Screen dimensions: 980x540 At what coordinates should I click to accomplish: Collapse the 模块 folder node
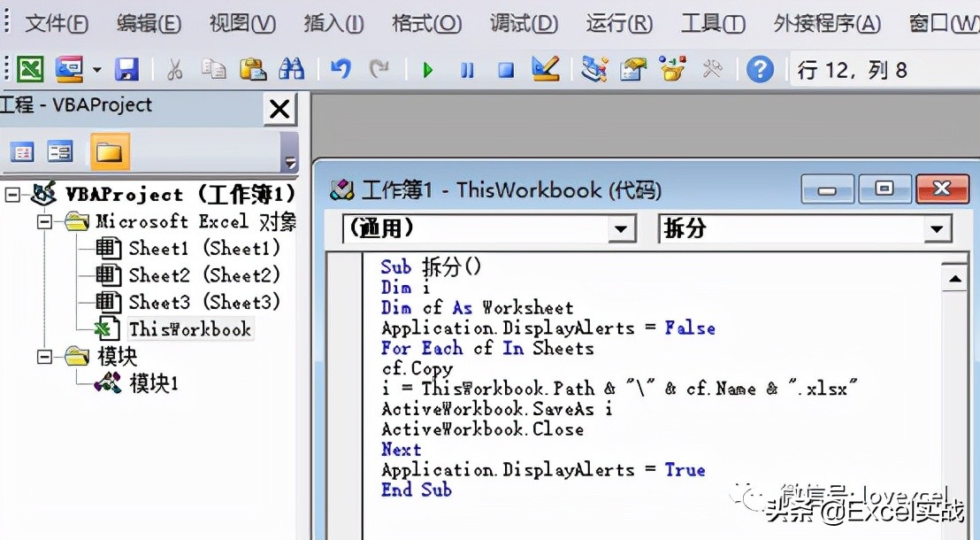click(x=44, y=357)
